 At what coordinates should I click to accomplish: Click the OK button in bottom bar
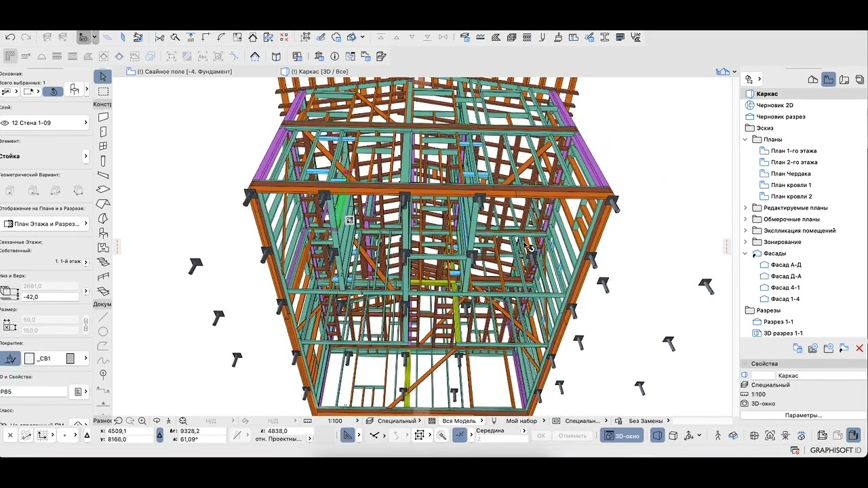pos(541,436)
